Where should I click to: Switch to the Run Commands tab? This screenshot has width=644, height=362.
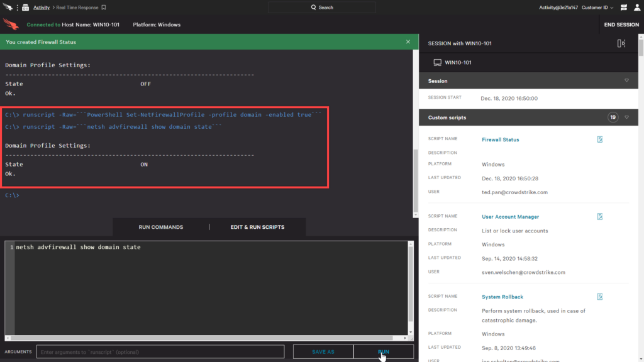coord(161,227)
